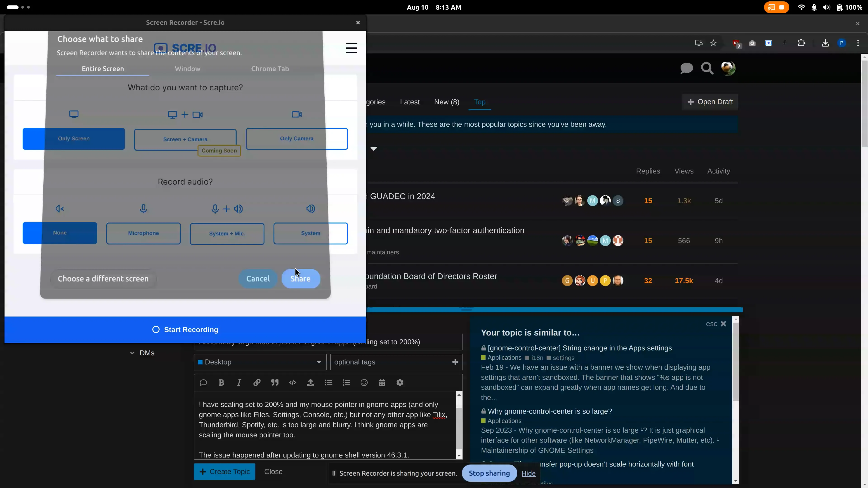Screen dimensions: 868x488
Task: Switch to Chrome Tab tab
Action: click(270, 69)
